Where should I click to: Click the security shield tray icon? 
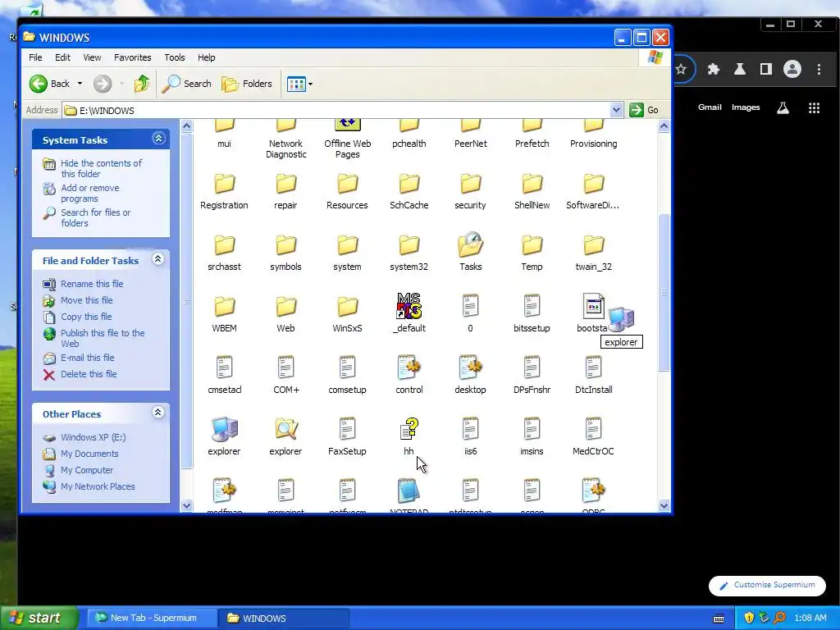coord(749,619)
